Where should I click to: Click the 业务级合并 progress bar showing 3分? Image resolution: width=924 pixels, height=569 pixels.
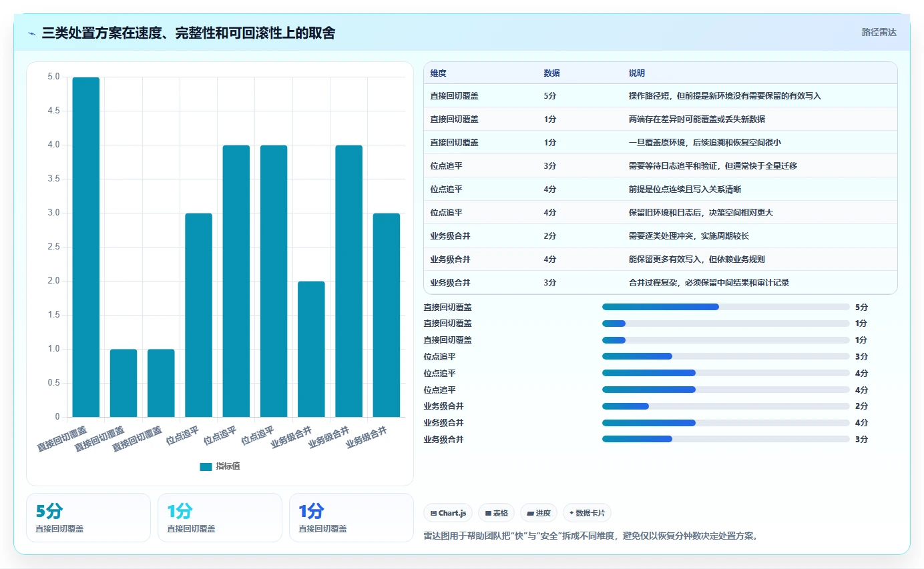click(x=726, y=439)
